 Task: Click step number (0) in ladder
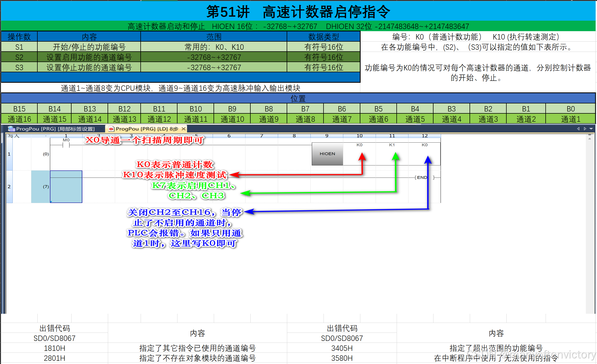tap(46, 154)
